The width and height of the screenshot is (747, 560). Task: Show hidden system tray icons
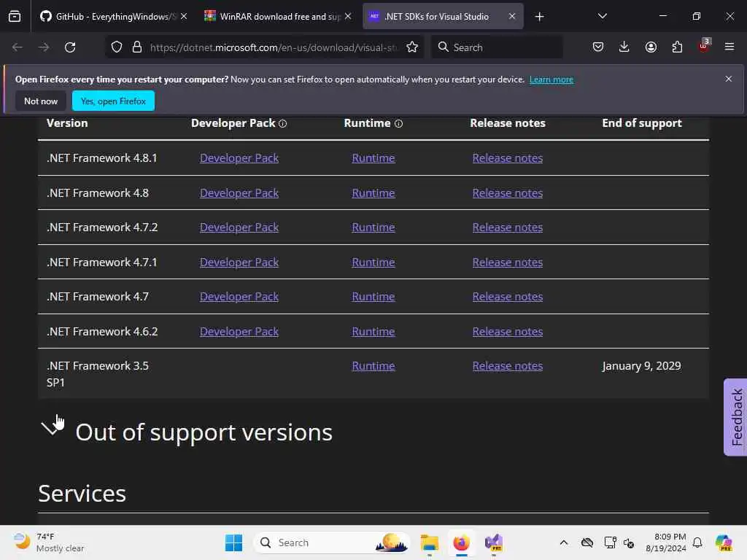(564, 542)
